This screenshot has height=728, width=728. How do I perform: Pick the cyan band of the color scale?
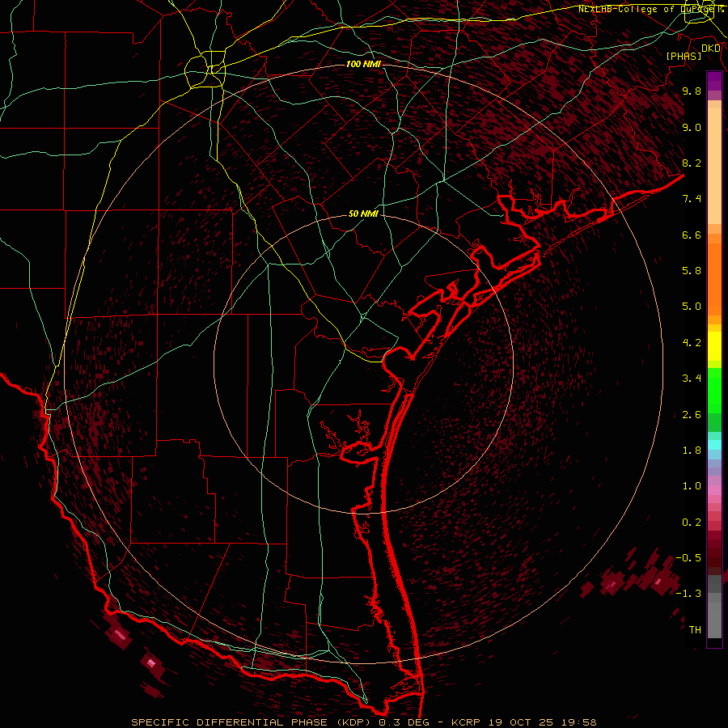(x=714, y=445)
